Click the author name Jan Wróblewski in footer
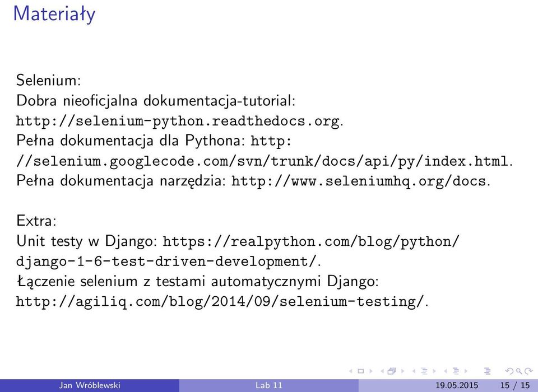 (x=90, y=385)
